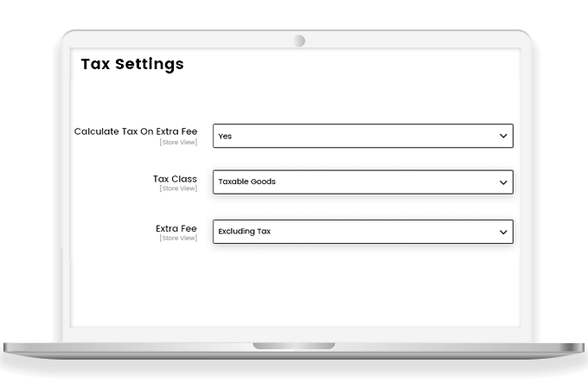Click empty area below Extra Fee dropdown
588x389 pixels.
pyautogui.click(x=362, y=285)
